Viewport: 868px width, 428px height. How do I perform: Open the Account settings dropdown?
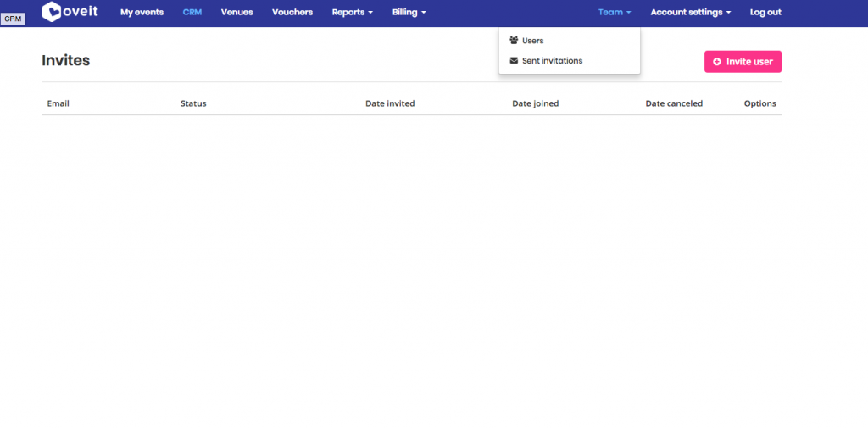pyautogui.click(x=690, y=12)
